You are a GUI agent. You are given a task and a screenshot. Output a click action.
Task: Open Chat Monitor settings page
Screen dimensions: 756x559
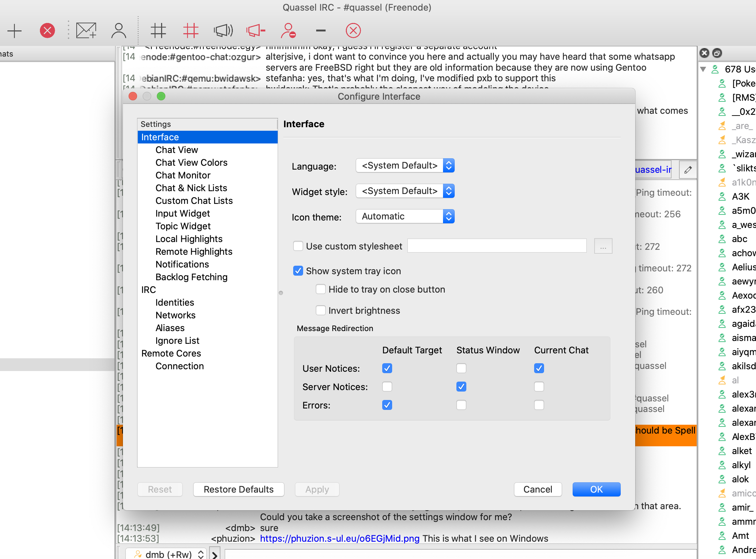(183, 175)
